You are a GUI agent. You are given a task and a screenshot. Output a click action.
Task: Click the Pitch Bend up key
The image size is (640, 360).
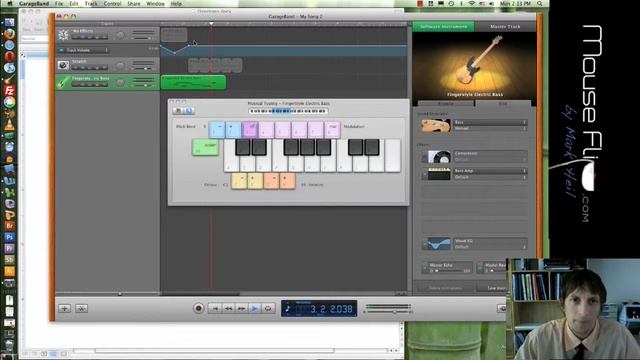coord(233,130)
